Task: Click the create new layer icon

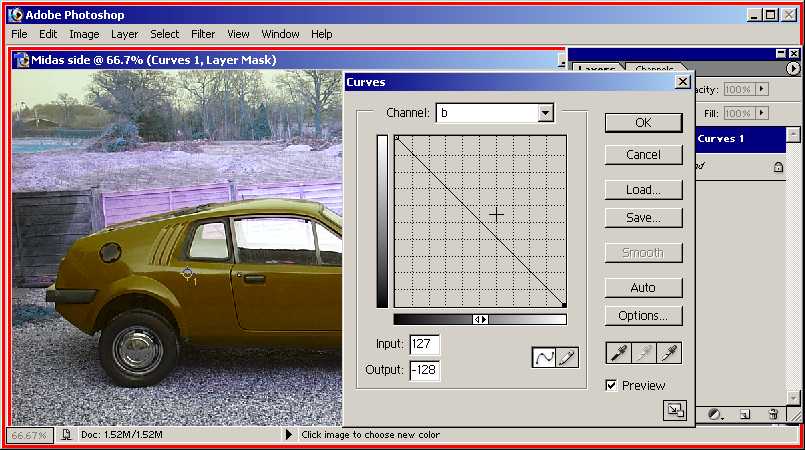Action: (x=744, y=413)
